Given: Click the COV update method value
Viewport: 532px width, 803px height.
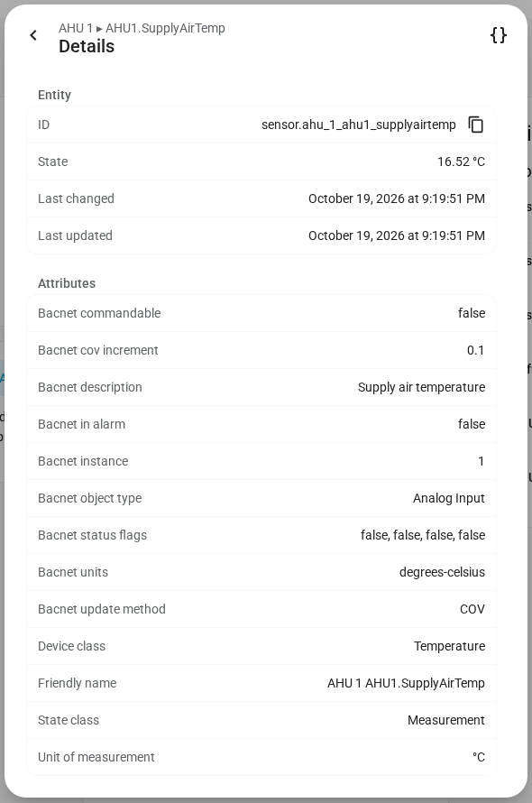Looking at the screenshot, I should (472, 609).
